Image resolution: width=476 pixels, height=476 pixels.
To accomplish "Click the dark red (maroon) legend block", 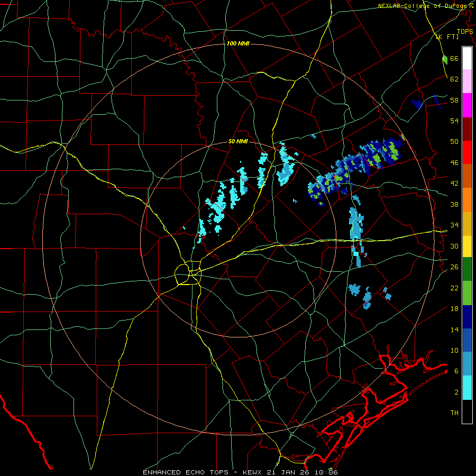I will 467,129.
